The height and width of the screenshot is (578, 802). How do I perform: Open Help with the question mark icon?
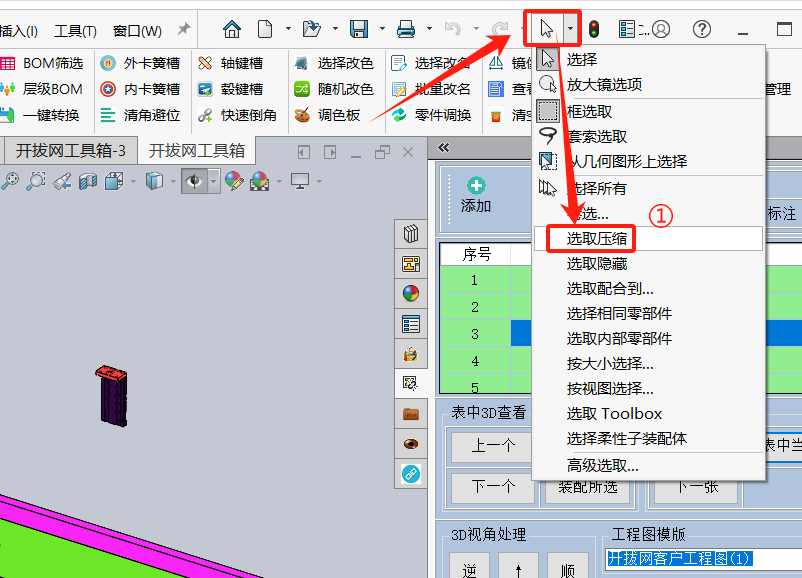click(702, 29)
